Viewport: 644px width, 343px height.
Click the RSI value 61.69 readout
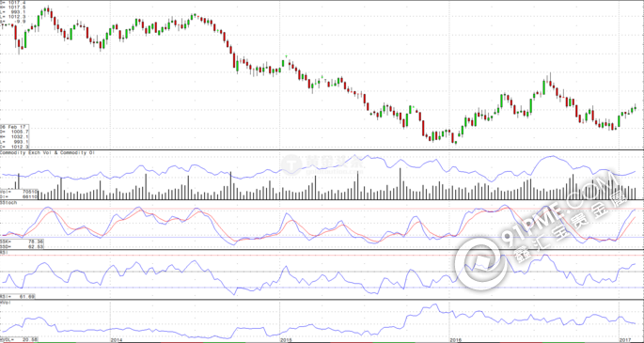tap(26, 296)
